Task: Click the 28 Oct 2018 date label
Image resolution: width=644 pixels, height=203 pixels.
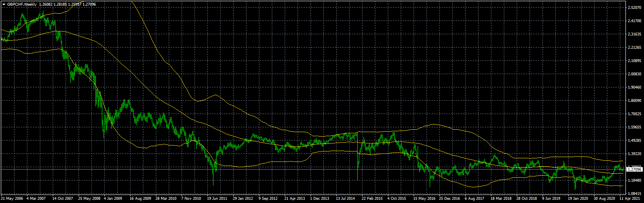Action: (526, 199)
